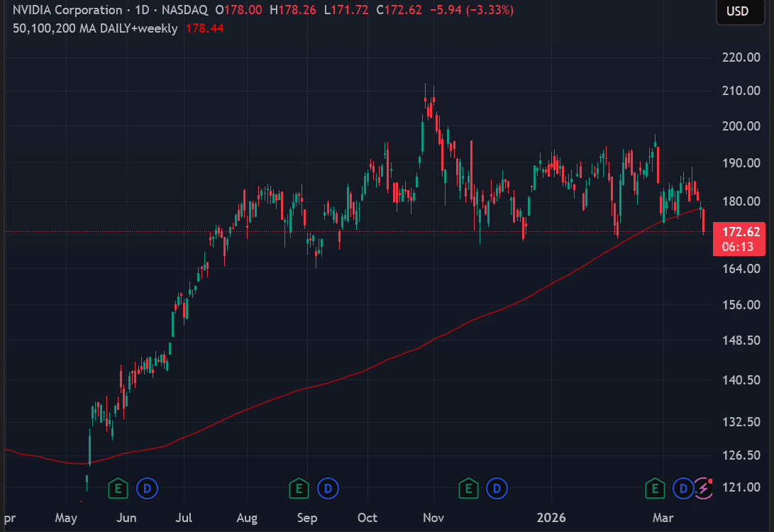Click the dividend marker near June
Viewport: 774px width, 532px height.
point(148,488)
